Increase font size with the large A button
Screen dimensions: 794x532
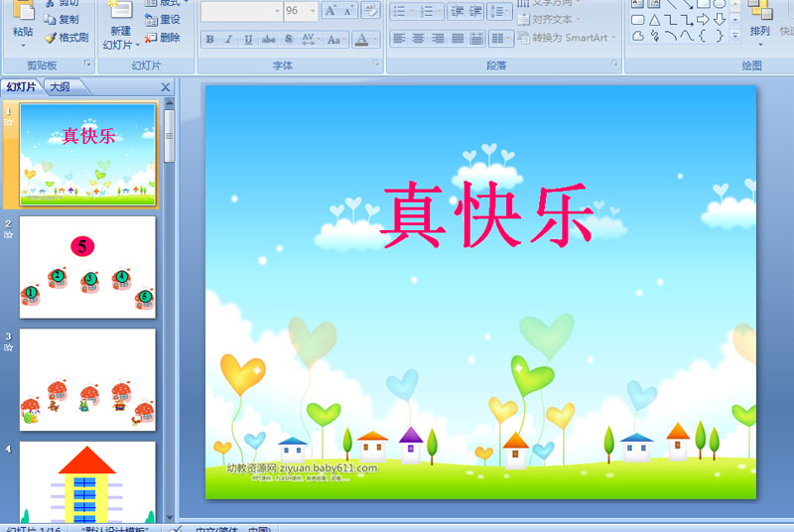point(331,11)
